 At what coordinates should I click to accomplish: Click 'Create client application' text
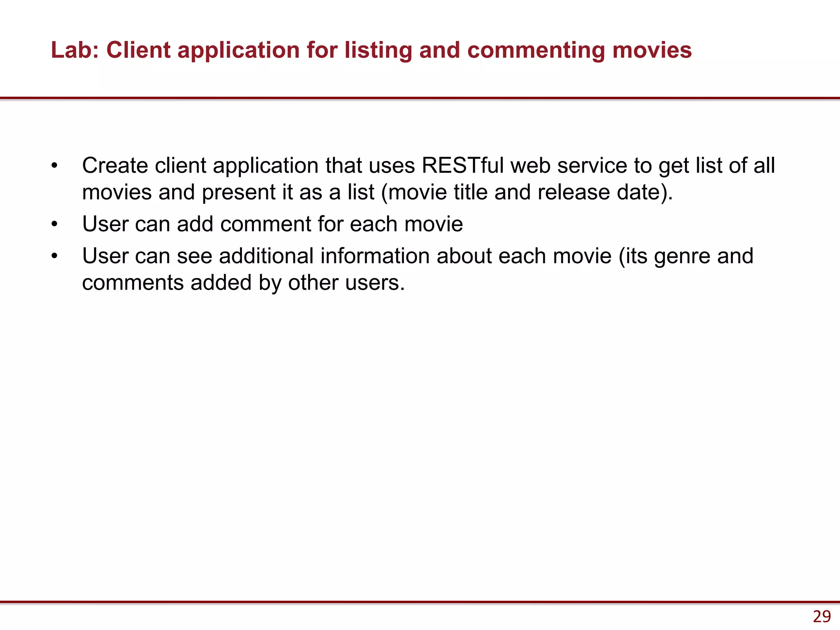(x=201, y=166)
